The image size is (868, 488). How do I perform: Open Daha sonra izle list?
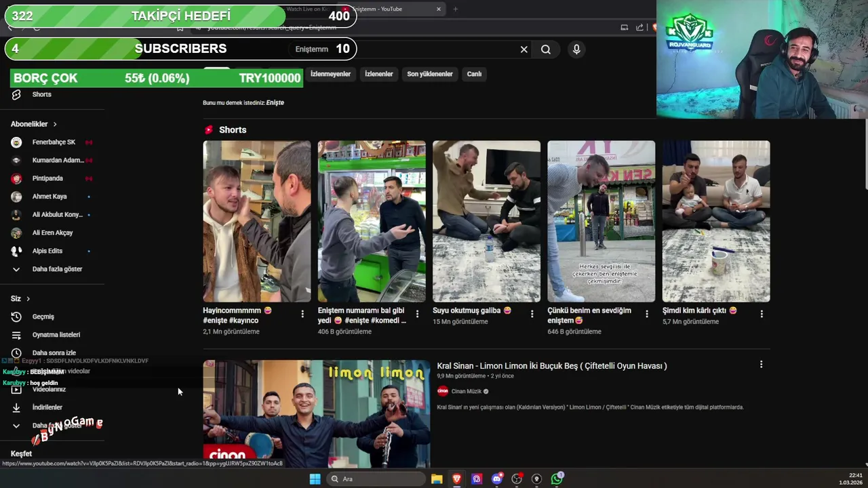(53, 352)
